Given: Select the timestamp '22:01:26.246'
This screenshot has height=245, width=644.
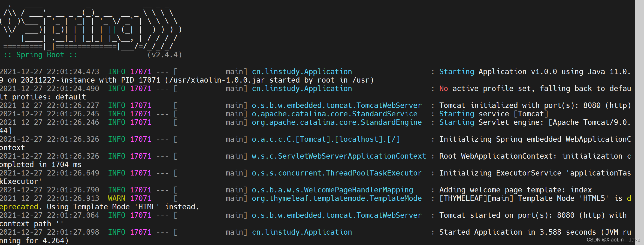Looking at the screenshot, I should (73, 122).
